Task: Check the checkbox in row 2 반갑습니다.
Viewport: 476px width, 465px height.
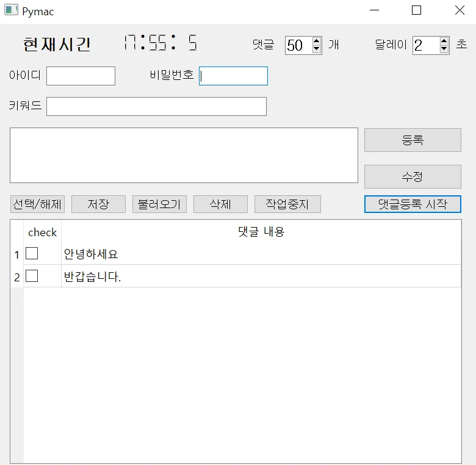Action: [x=32, y=276]
